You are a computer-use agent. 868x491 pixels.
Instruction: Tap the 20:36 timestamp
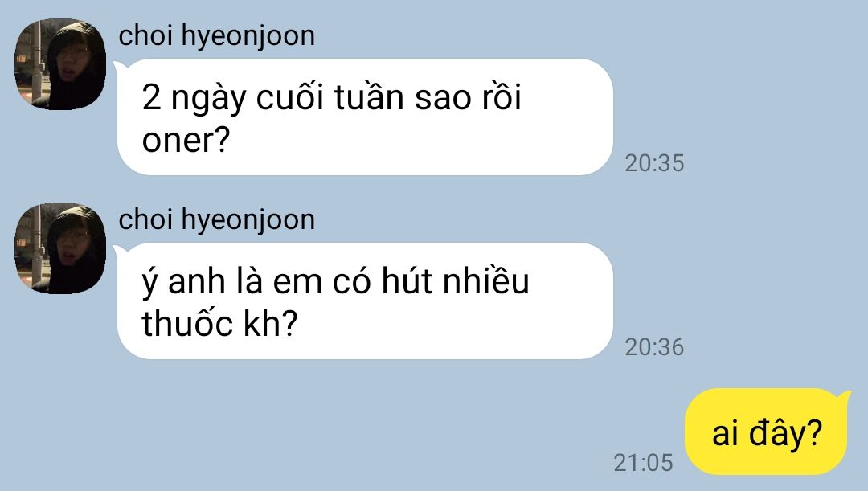[654, 347]
